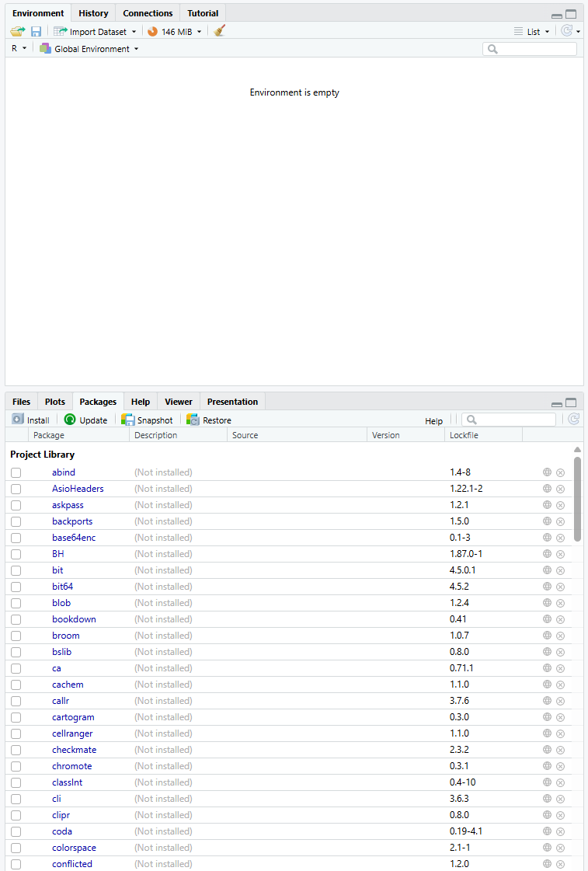The image size is (588, 871).
Task: Open the cli package link
Action: [x=57, y=799]
